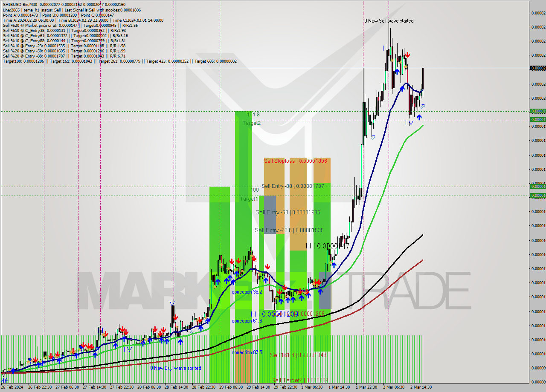546x392 pixels.
Task: Click the 'Time A:2024.02.29 06:30:00' info line
Action: [x=83, y=20]
